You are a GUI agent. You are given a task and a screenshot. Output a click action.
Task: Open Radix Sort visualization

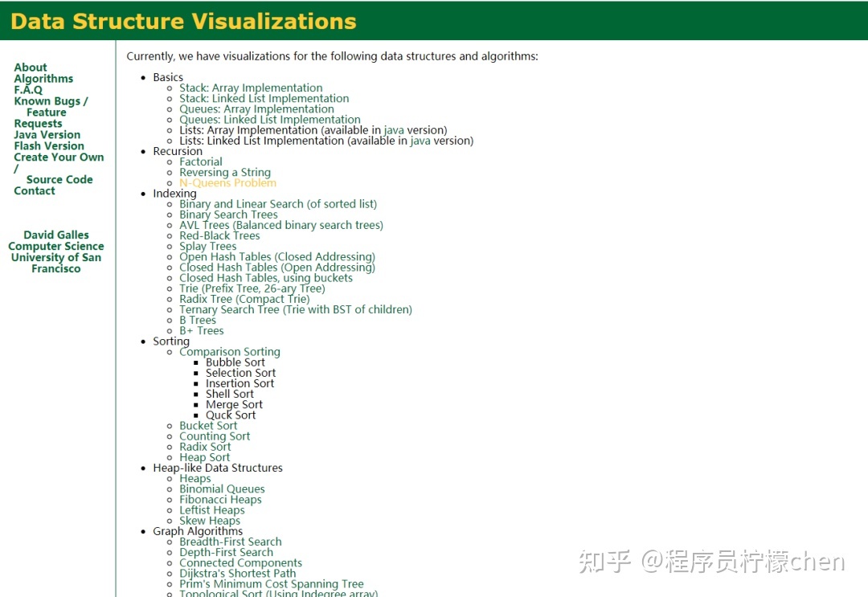tap(205, 447)
